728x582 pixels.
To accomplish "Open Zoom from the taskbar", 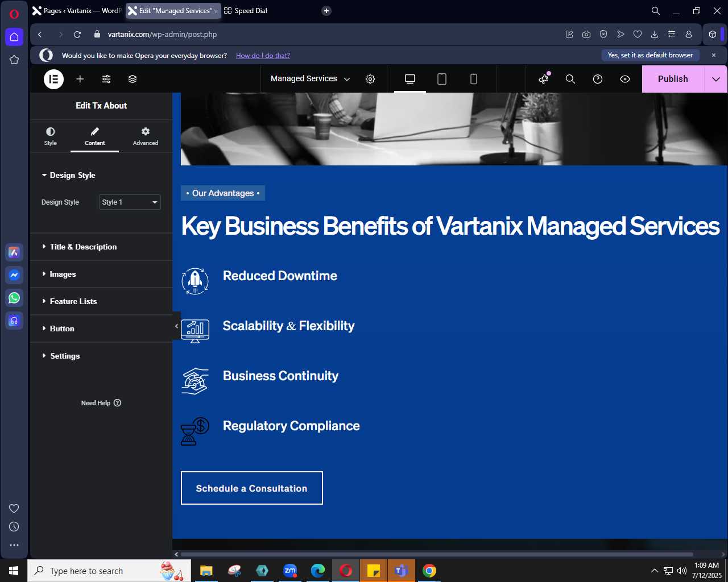I will click(290, 571).
